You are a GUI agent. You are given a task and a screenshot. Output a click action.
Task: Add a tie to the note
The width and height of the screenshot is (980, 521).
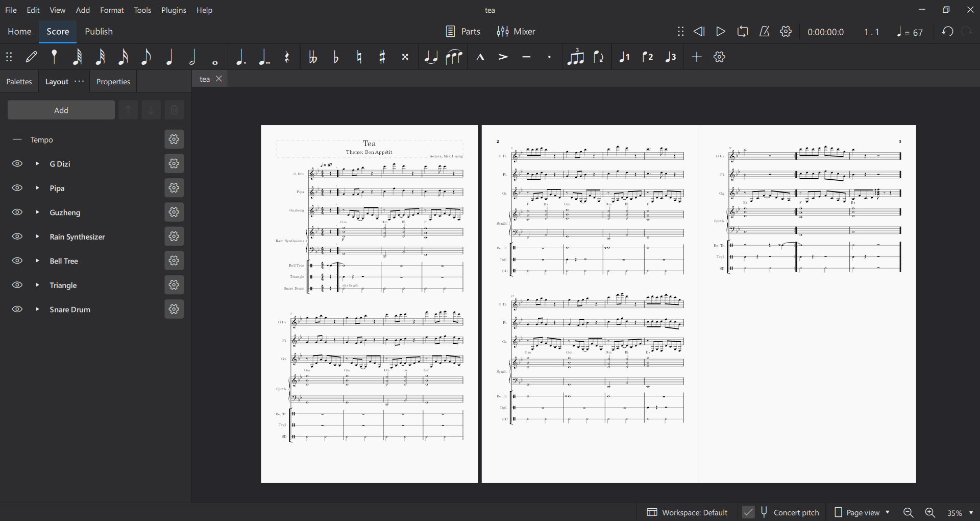point(431,57)
